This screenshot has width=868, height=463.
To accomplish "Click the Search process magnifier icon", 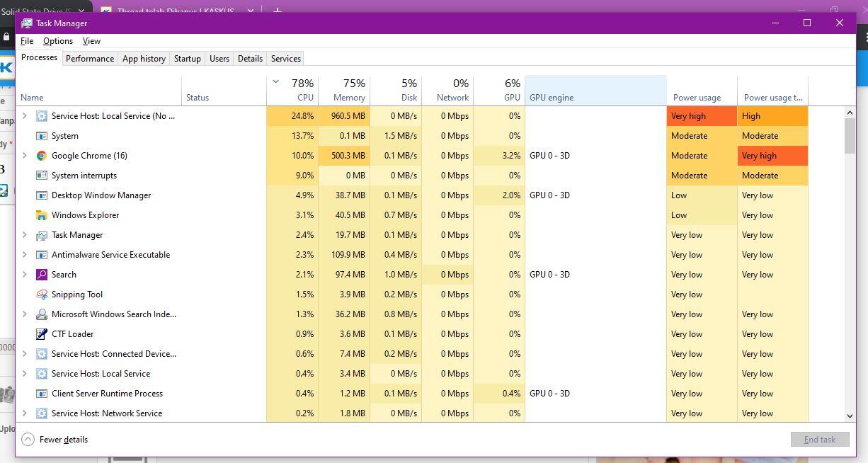I will click(42, 275).
